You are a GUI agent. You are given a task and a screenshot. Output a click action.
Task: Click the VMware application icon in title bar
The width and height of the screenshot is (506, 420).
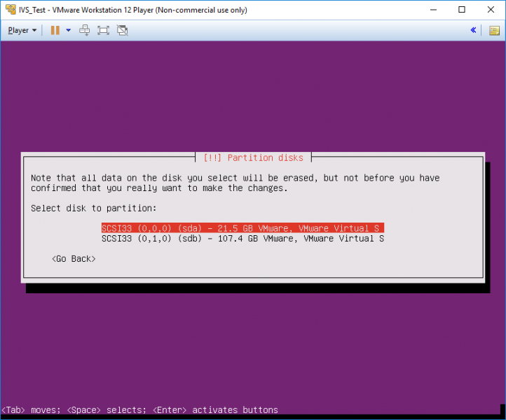[11, 10]
